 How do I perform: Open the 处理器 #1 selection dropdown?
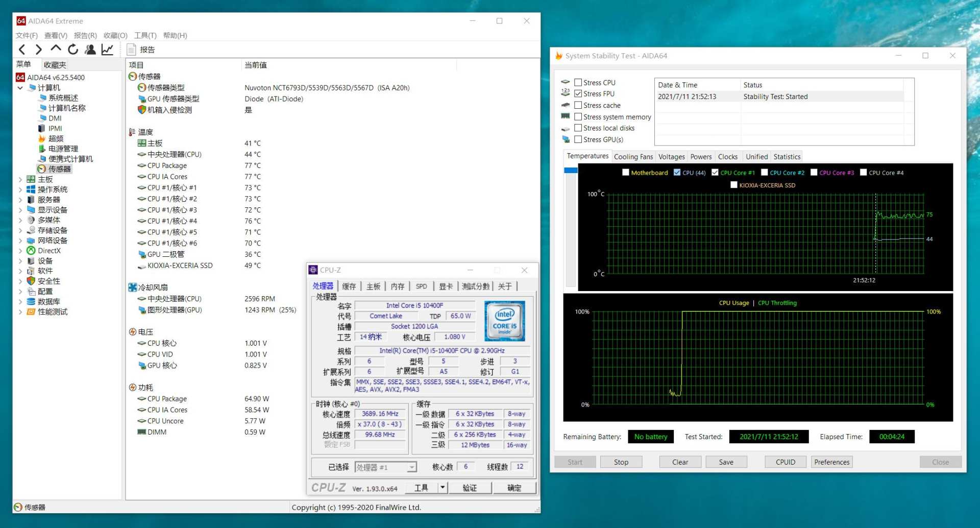click(x=411, y=467)
